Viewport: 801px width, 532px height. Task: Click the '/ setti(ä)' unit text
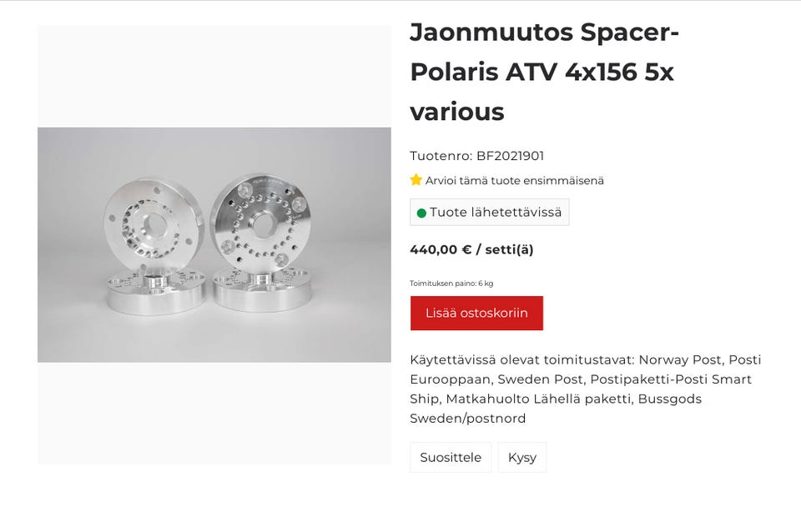coord(505,249)
